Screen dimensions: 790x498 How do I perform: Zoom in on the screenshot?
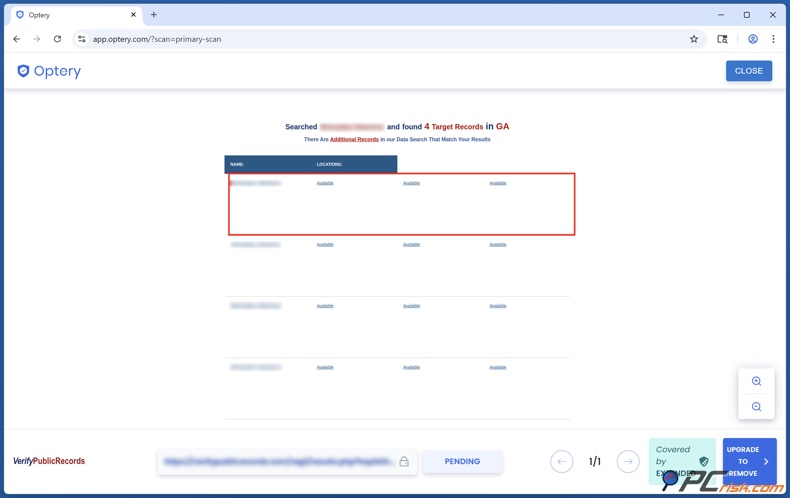(756, 381)
